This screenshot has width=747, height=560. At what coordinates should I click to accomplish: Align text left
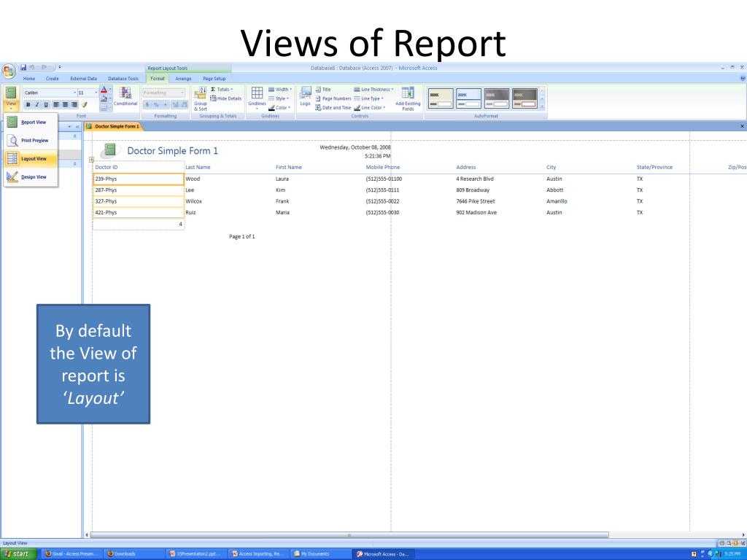(56, 105)
